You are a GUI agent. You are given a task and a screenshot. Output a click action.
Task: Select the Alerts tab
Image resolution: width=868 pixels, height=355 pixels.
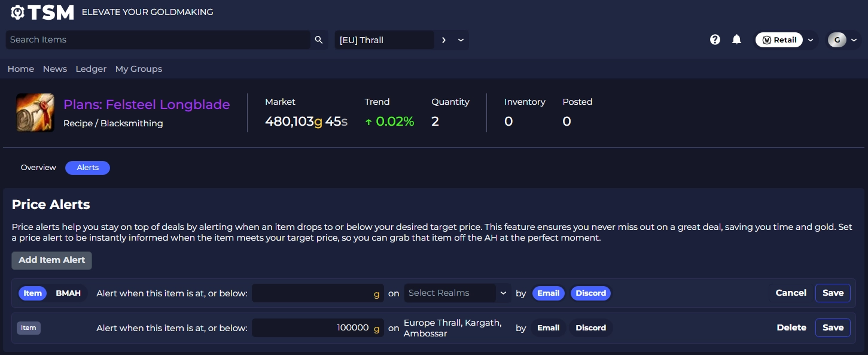88,168
